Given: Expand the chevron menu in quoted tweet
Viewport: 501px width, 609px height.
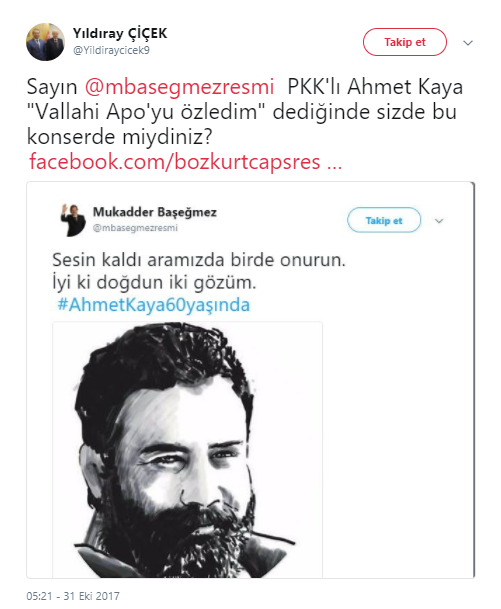Looking at the screenshot, I should pyautogui.click(x=439, y=221).
